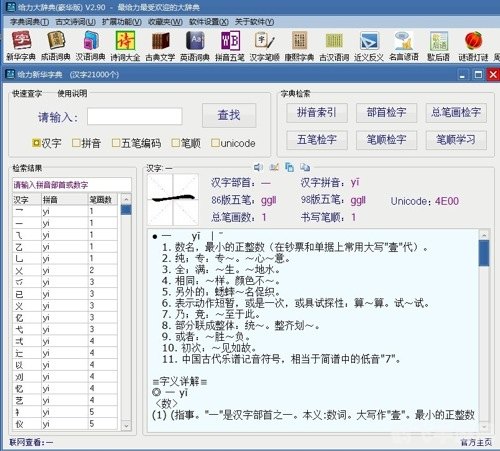Open the 收藏夹(W) menu
This screenshot has height=451, width=500.
click(165, 22)
